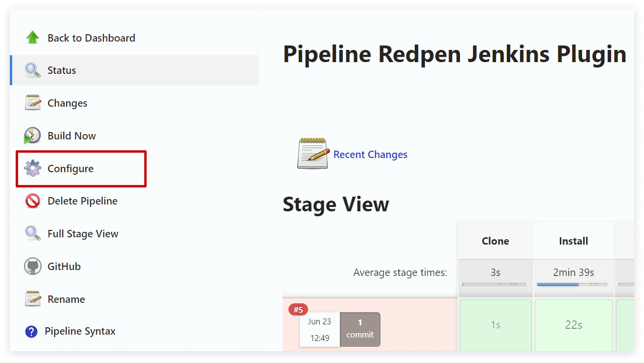Screen dimensions: 644x363
Task: Click the Clone stage header
Action: click(495, 241)
